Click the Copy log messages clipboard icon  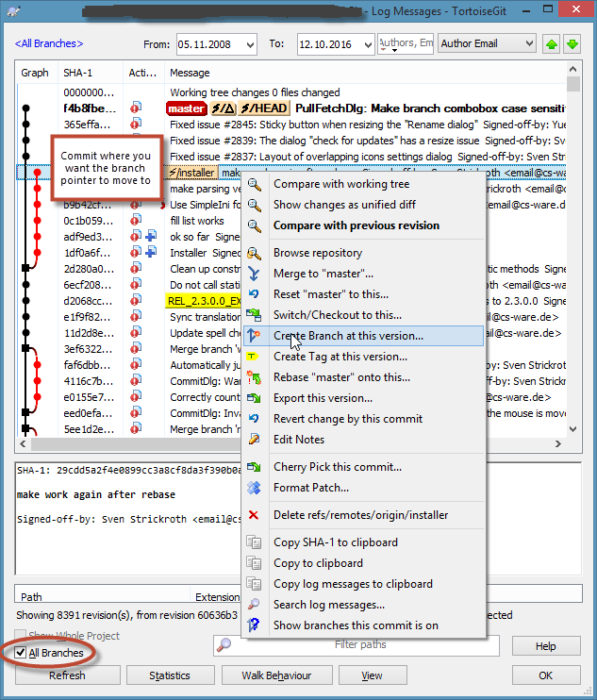pos(255,584)
